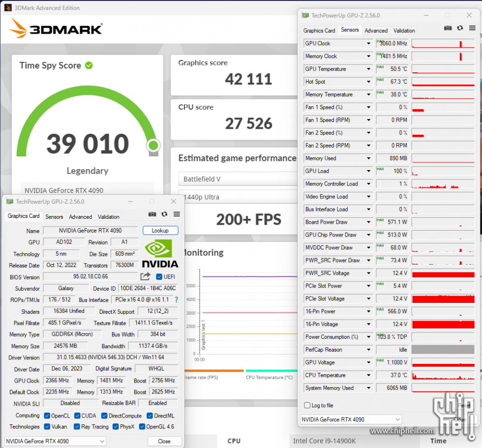This screenshot has height=448, width=482.
Task: Open the hamburger menu in the GPU-Z Sensors window
Action: (472, 28)
